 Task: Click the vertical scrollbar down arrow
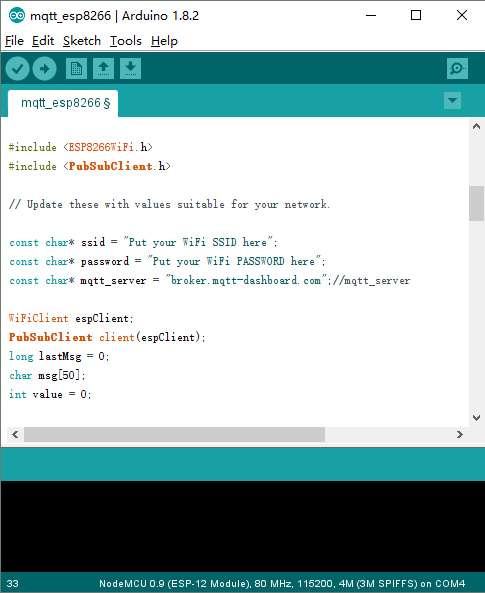coord(476,418)
